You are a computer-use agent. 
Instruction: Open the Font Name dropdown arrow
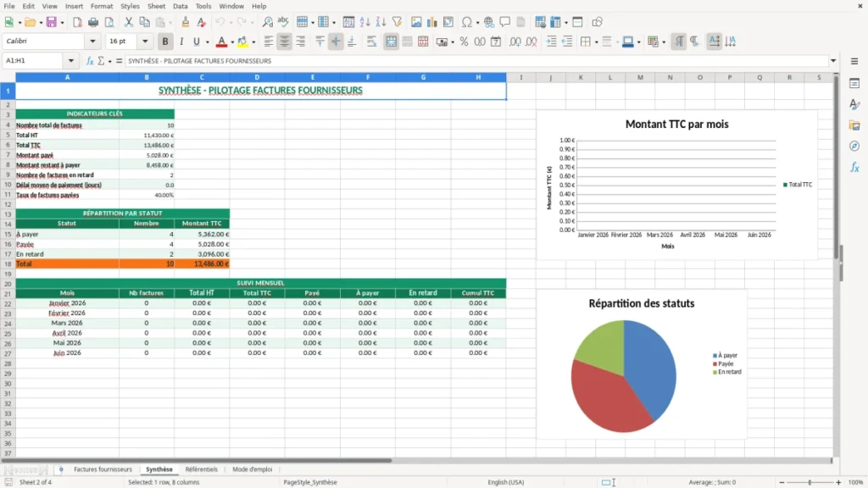pos(92,41)
